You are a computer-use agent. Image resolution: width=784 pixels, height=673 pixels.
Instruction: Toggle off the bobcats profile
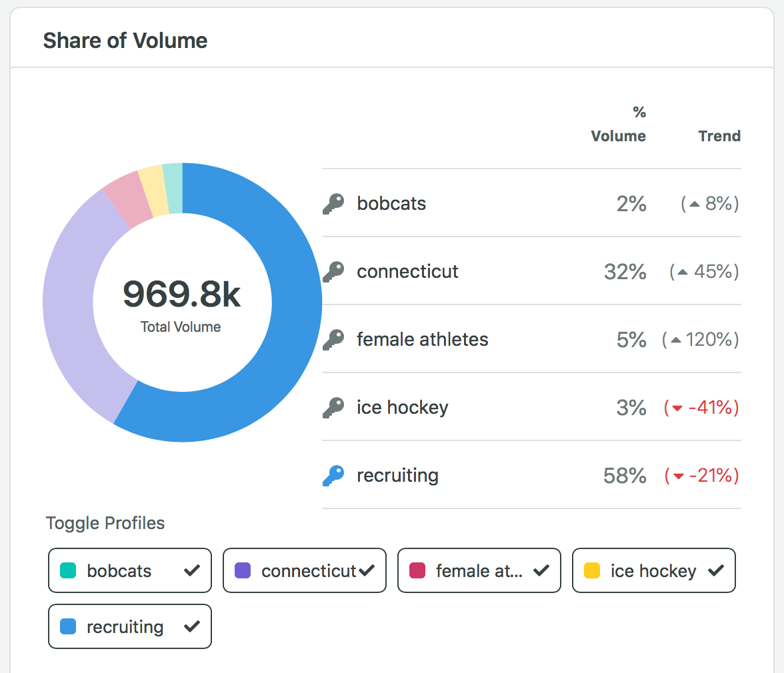[x=130, y=570]
